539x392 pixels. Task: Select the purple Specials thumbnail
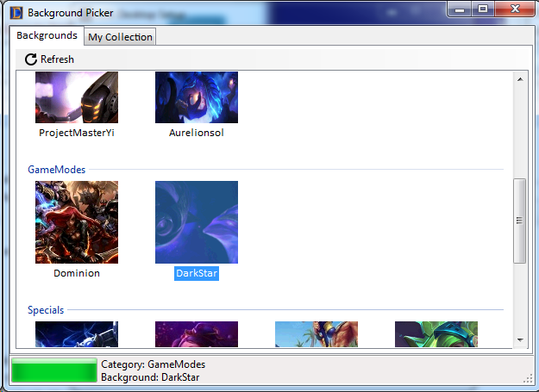[x=197, y=334]
